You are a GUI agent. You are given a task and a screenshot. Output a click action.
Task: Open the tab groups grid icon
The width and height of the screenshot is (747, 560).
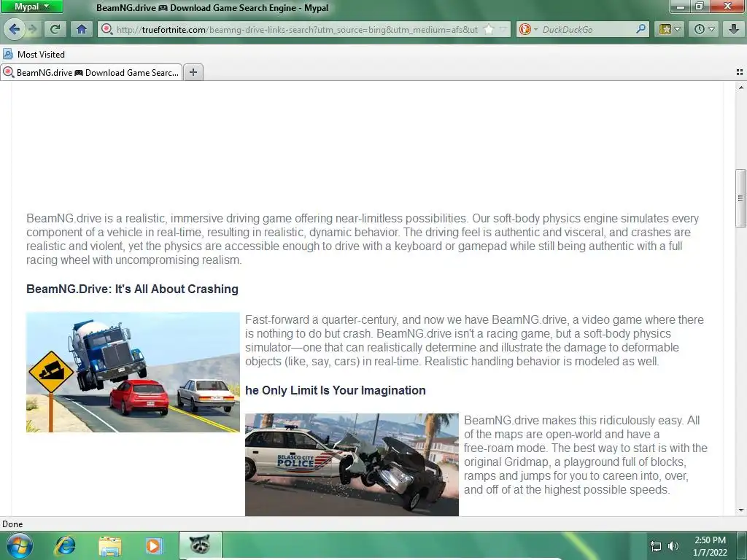point(740,72)
